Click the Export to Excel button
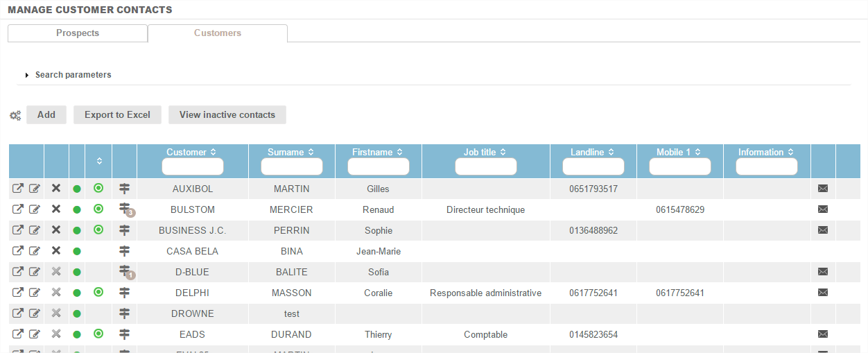868x353 pixels. pyautogui.click(x=117, y=115)
